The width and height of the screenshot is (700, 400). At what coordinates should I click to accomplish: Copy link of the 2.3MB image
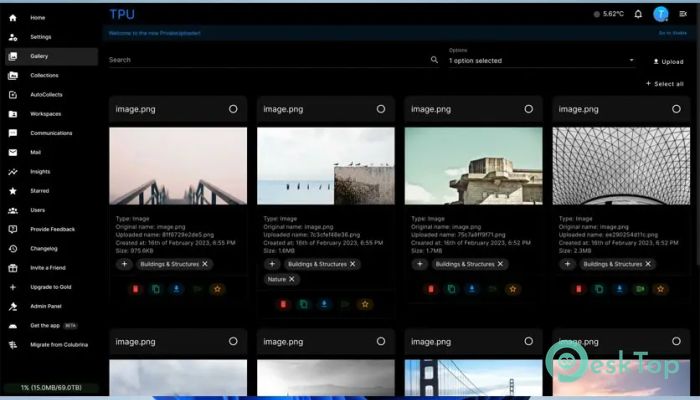[599, 289]
